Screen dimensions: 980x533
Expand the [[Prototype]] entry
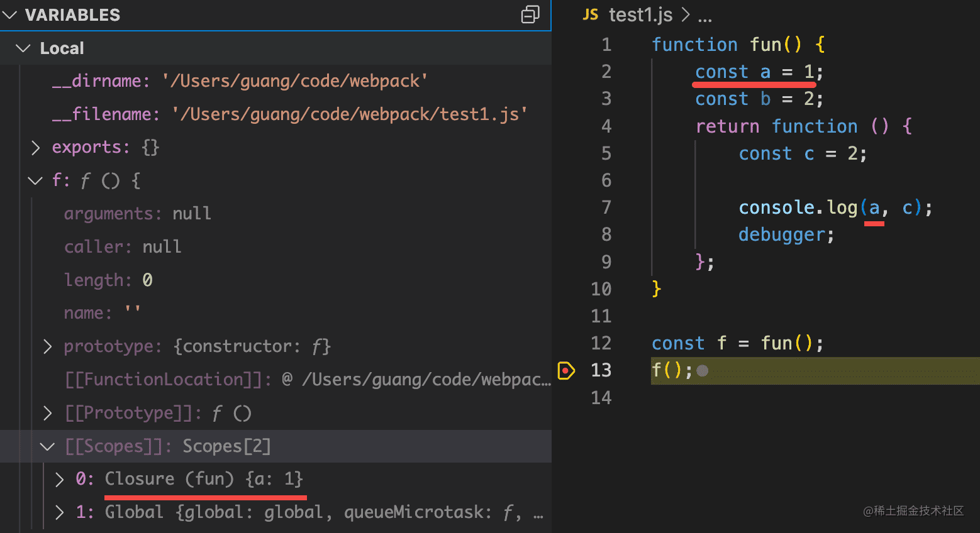(47, 413)
